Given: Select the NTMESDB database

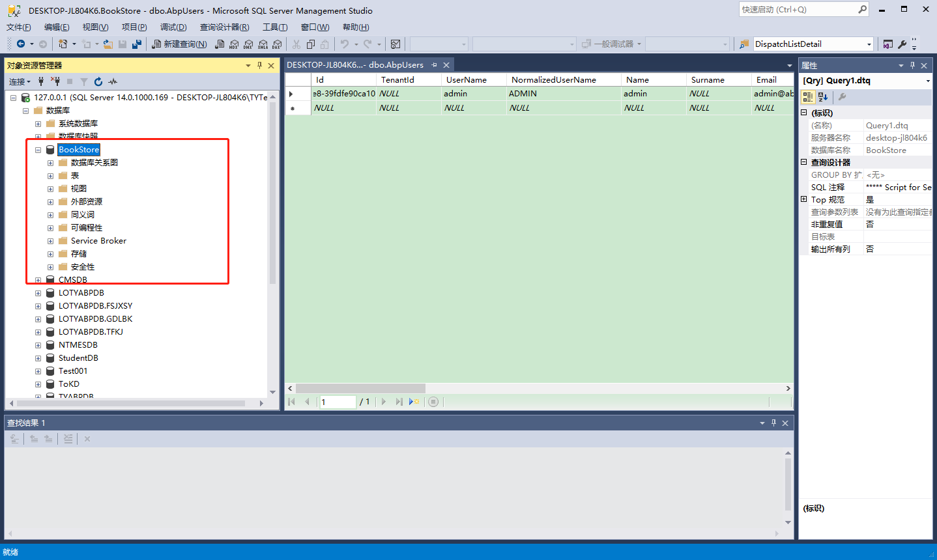Looking at the screenshot, I should click(78, 345).
